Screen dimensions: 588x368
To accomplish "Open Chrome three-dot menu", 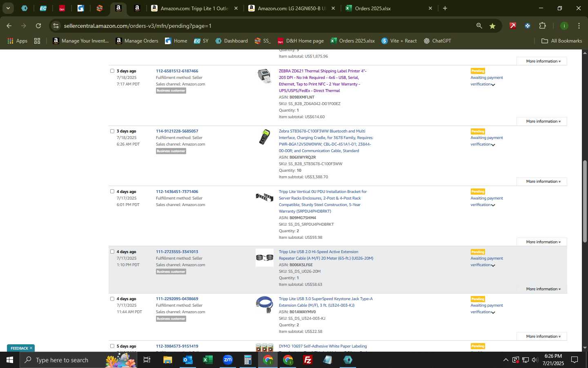I will click(579, 26).
